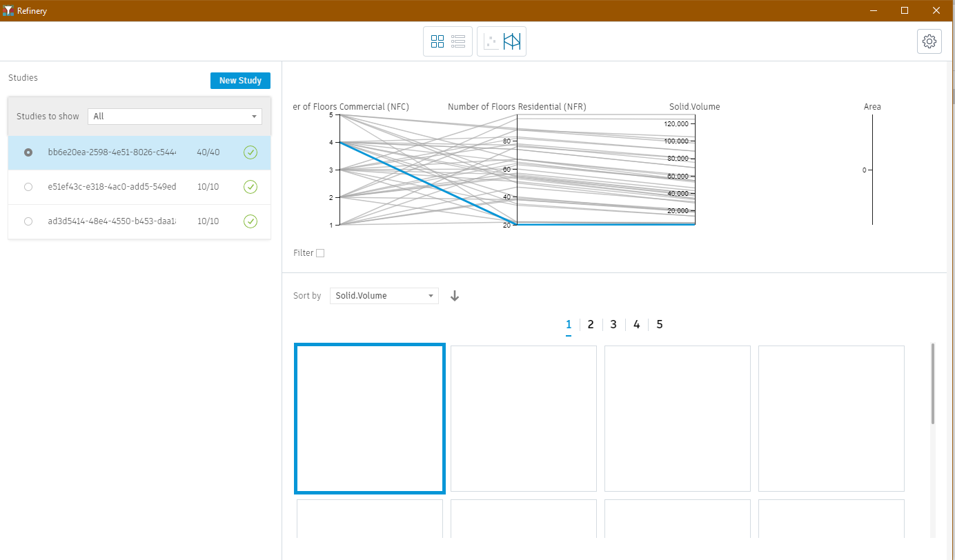
Task: Click the 10/10 count for study ad3d5414
Action: pos(208,221)
